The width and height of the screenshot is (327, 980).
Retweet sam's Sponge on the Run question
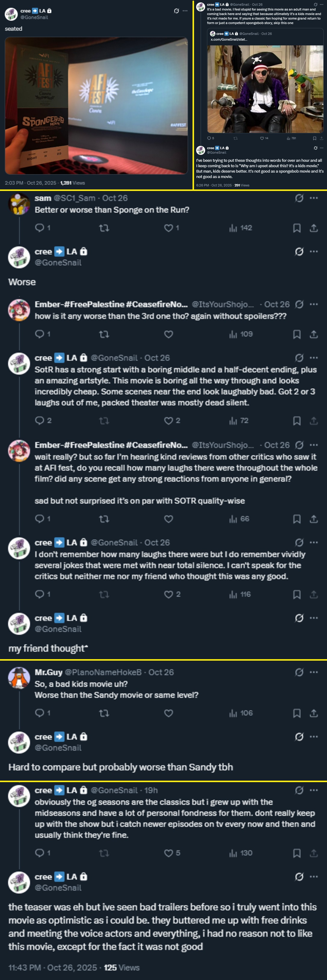[104, 228]
